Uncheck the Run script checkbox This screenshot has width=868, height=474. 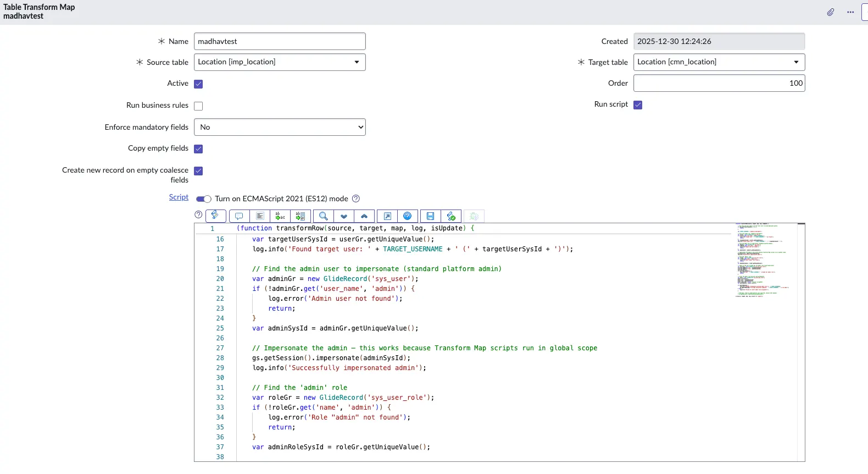(638, 105)
